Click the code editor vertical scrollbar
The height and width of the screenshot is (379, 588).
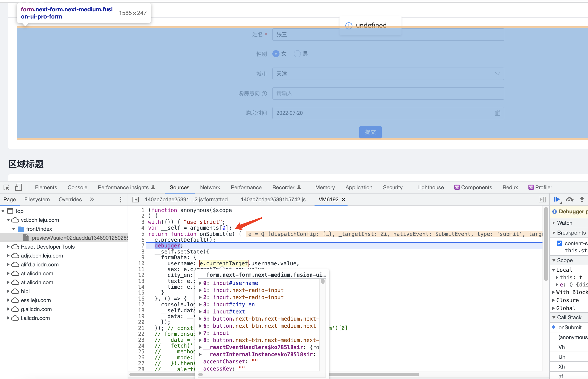pyautogui.click(x=546, y=244)
